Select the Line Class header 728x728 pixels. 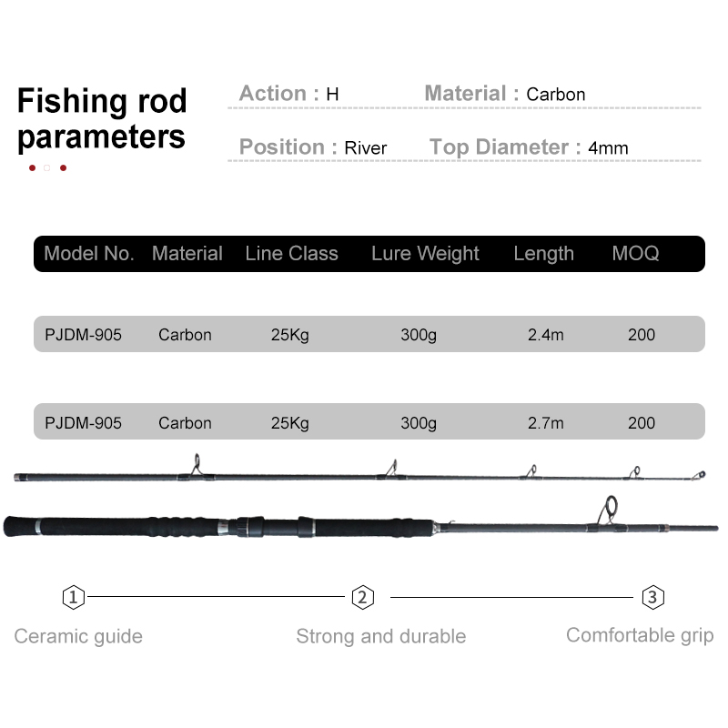[x=291, y=254]
